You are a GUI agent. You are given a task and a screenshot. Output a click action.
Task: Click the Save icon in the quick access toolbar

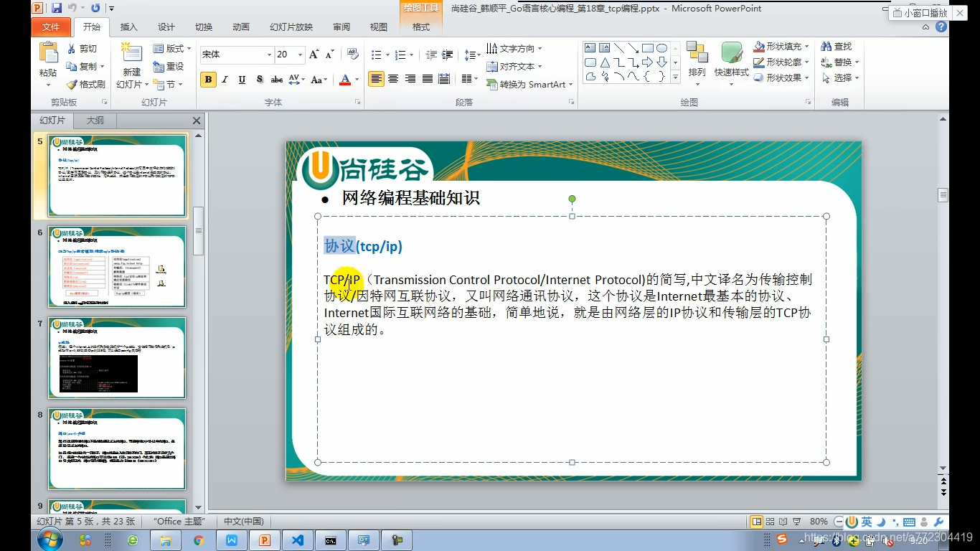click(57, 8)
